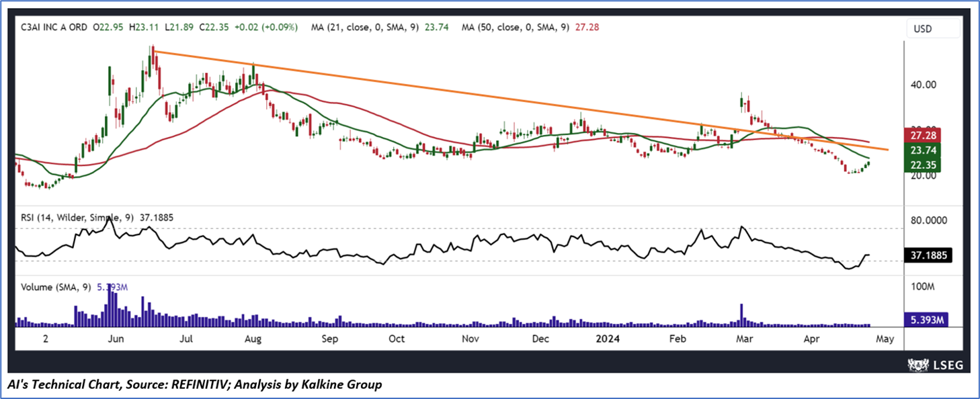
Task: Click the green 23.74 price tag
Action: tap(923, 150)
